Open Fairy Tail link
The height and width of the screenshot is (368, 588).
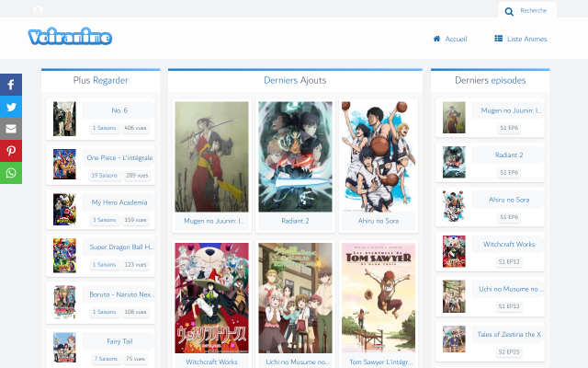tap(119, 341)
